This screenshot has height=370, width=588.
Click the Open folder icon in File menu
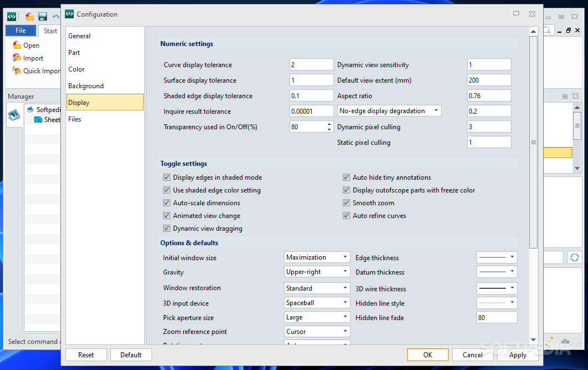tap(17, 45)
